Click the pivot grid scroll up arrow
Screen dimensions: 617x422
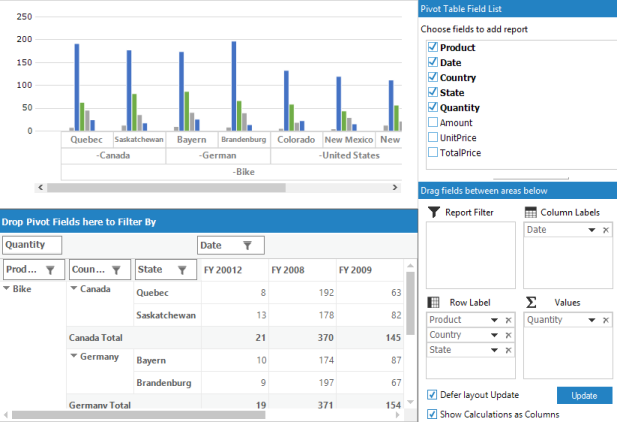tap(410, 266)
